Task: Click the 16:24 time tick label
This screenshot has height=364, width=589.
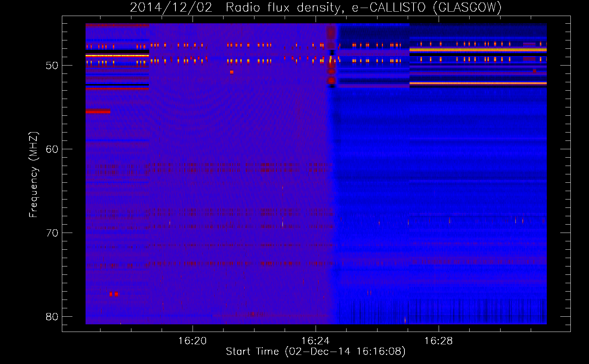Action: coord(315,341)
